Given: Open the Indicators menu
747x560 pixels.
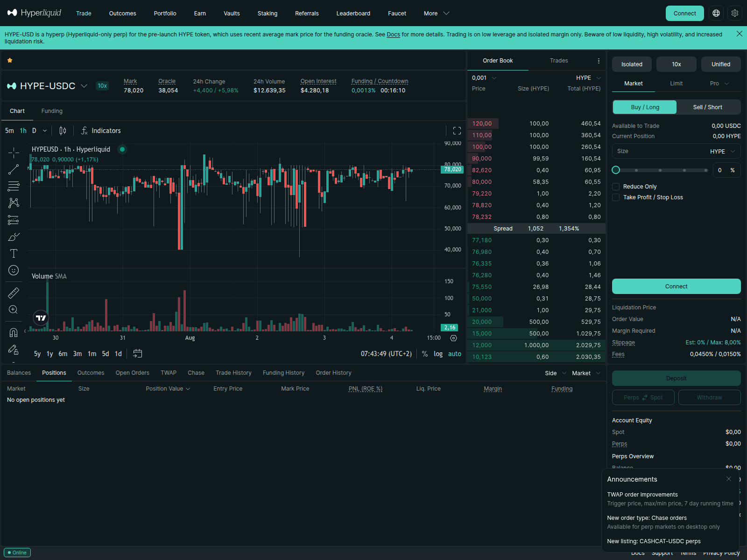Looking at the screenshot, I should (x=101, y=131).
